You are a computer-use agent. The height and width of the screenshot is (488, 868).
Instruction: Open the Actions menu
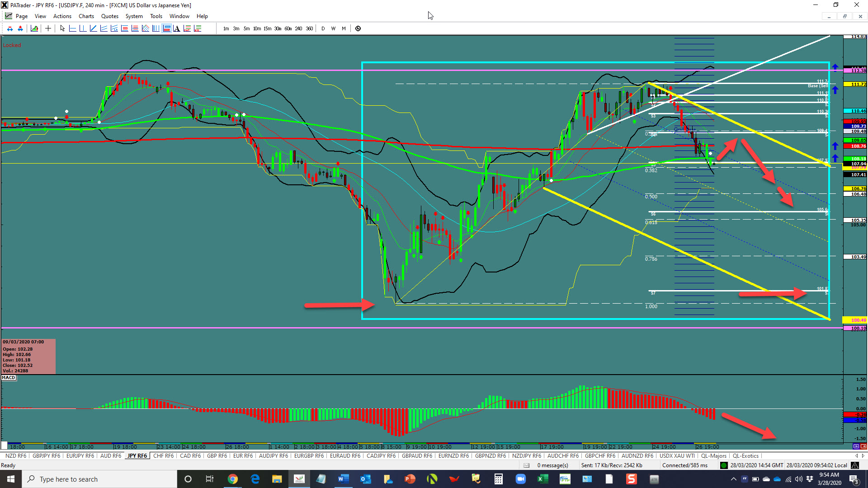(62, 16)
